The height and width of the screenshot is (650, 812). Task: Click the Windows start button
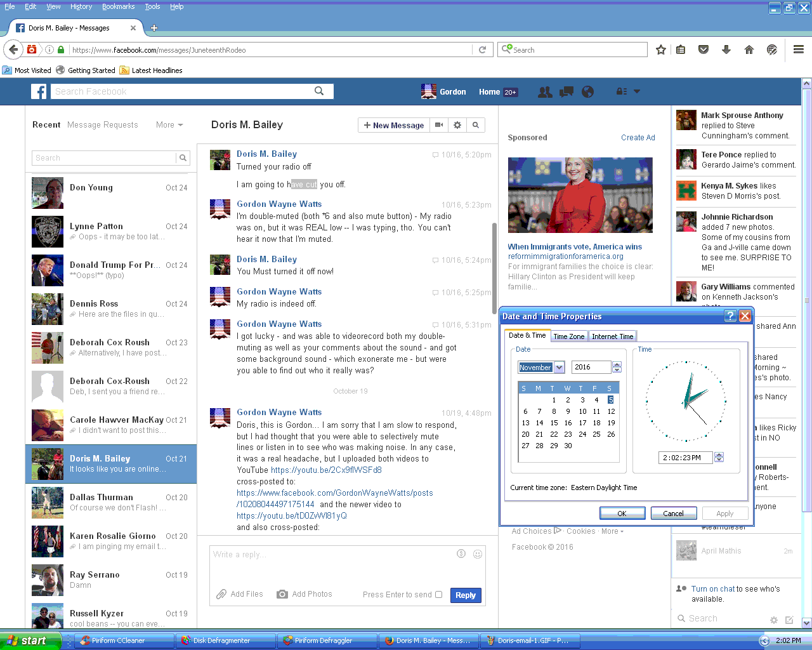pos(28,640)
